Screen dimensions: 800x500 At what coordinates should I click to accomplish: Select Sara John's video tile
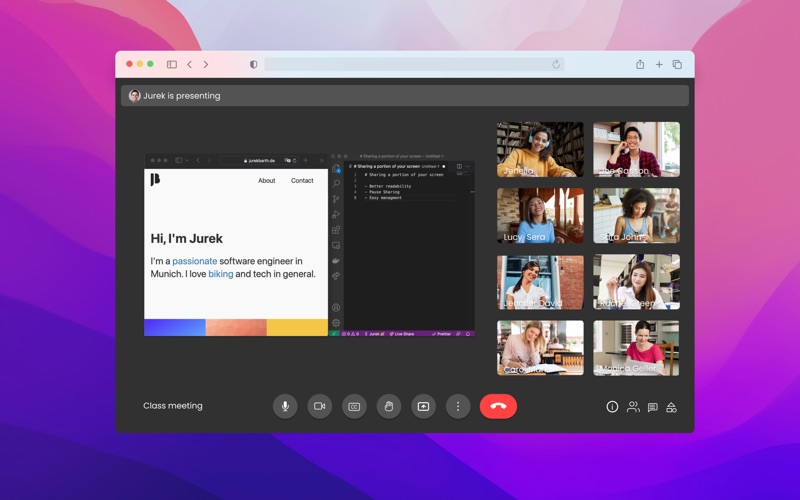point(636,215)
